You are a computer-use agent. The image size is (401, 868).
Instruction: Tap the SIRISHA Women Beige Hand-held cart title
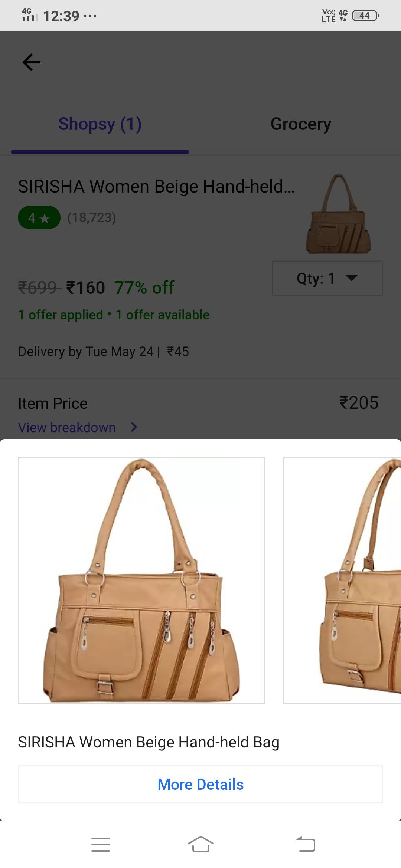tap(156, 186)
